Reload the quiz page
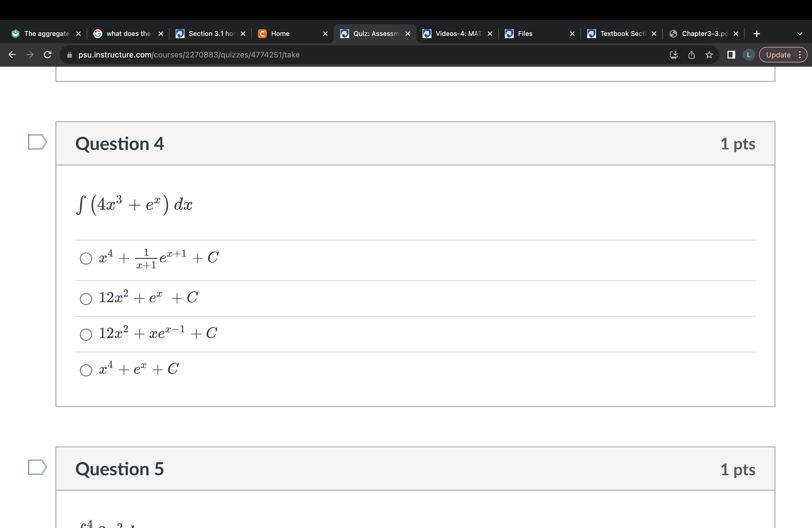Screen dimensions: 812x528 click(48, 55)
